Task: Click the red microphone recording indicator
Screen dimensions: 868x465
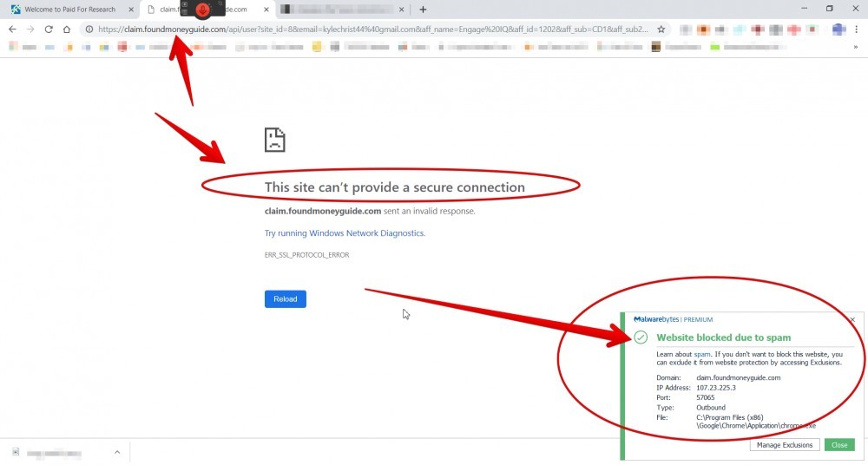Action: point(202,9)
